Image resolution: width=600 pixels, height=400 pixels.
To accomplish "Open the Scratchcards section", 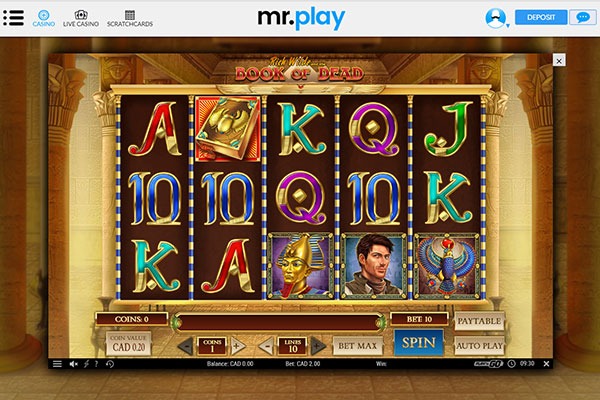I will point(130,18).
